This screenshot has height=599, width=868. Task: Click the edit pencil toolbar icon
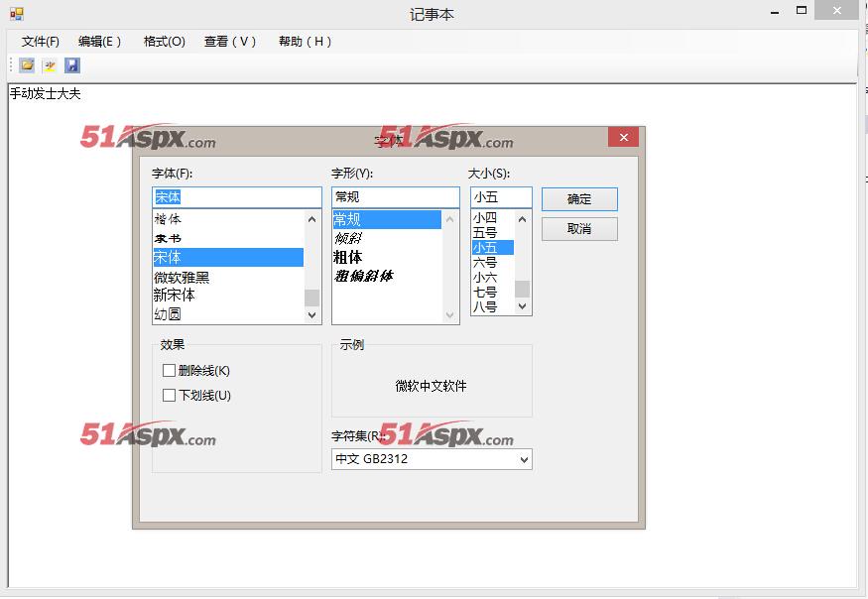tap(50, 65)
